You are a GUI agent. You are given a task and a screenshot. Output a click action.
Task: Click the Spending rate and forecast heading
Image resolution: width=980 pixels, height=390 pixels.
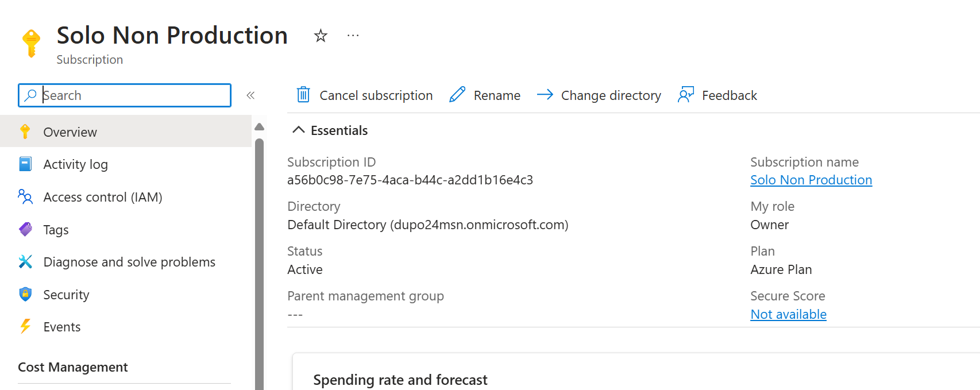click(400, 380)
